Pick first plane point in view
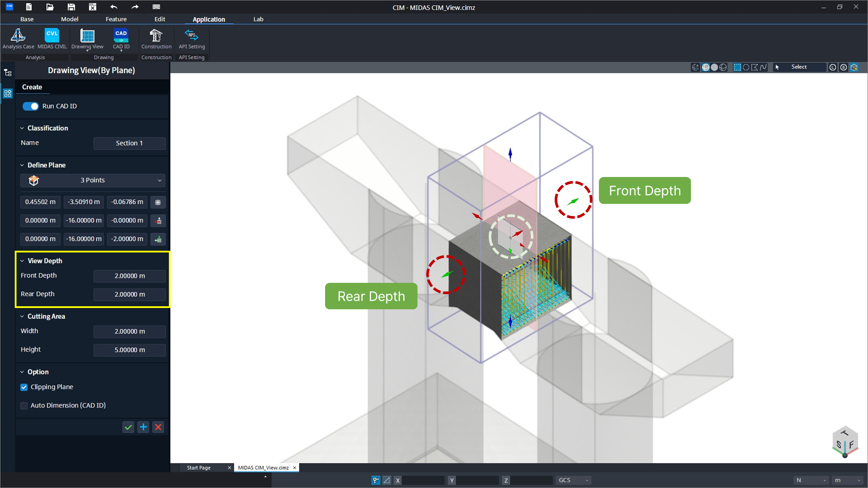 158,202
